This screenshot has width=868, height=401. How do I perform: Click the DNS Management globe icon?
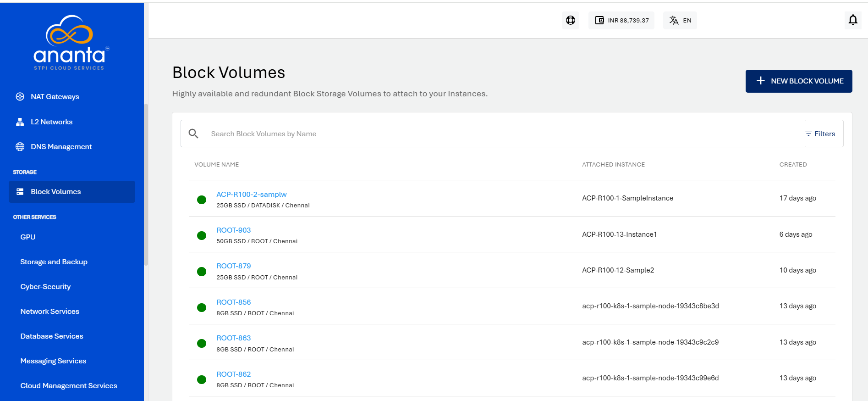tap(20, 146)
